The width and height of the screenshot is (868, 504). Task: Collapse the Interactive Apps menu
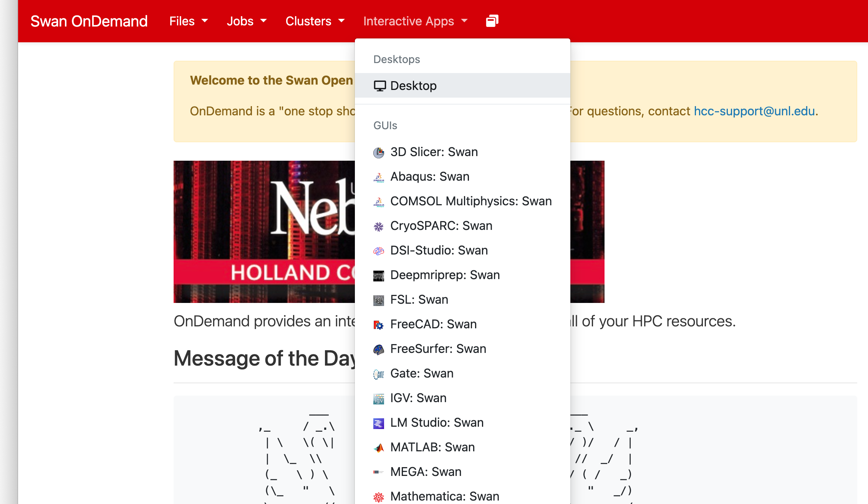[415, 21]
